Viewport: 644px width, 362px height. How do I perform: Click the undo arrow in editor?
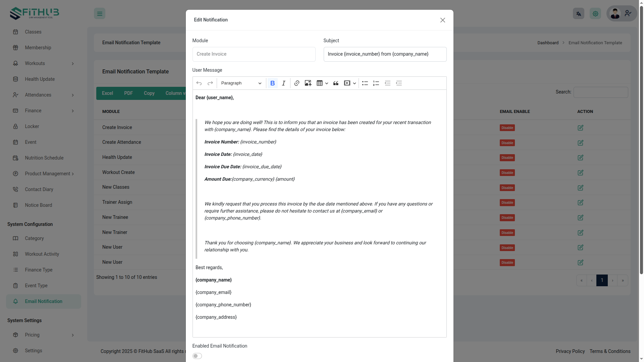point(199,83)
